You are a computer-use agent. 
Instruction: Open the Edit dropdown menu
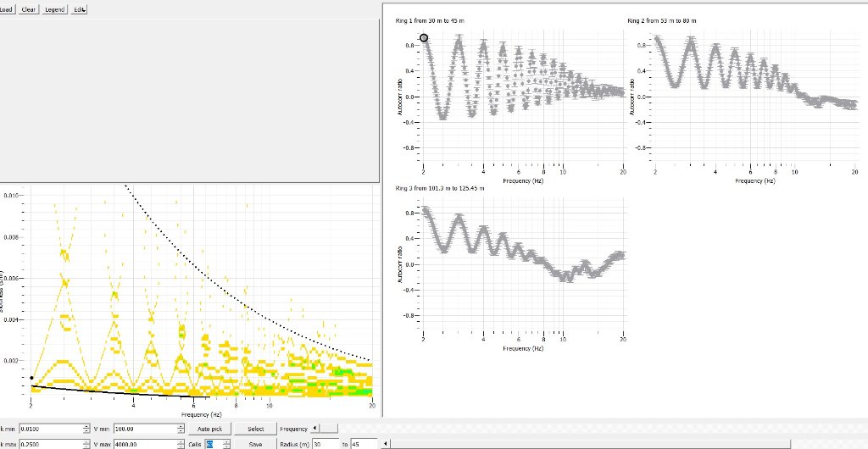coord(80,9)
